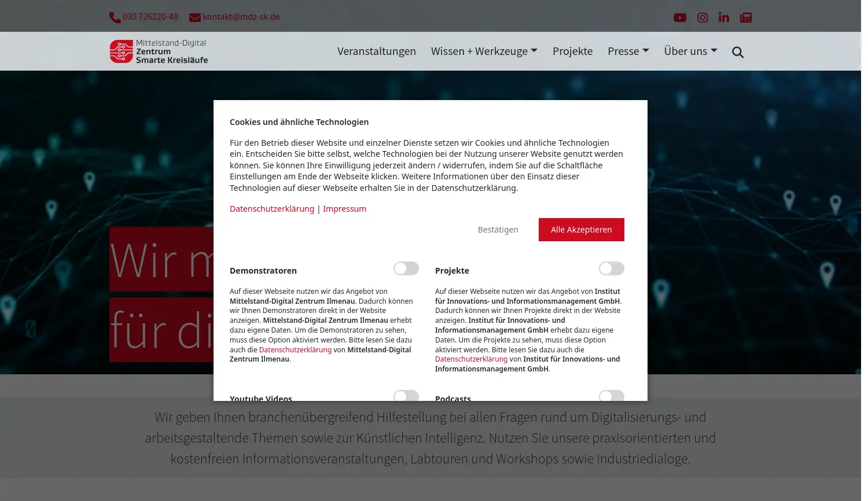Open the Projekte navigation item
The width and height of the screenshot is (868, 501).
point(572,51)
